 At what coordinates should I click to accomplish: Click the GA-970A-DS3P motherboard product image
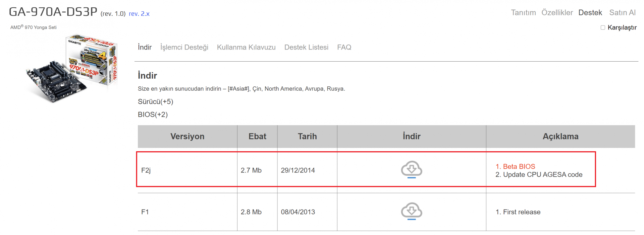72,68
